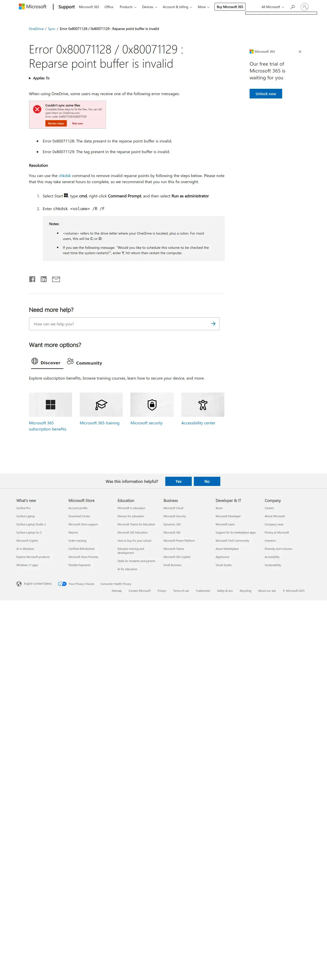Click the Accessibility center figure tile
Image resolution: width=327 pixels, height=980 pixels.
click(x=203, y=405)
